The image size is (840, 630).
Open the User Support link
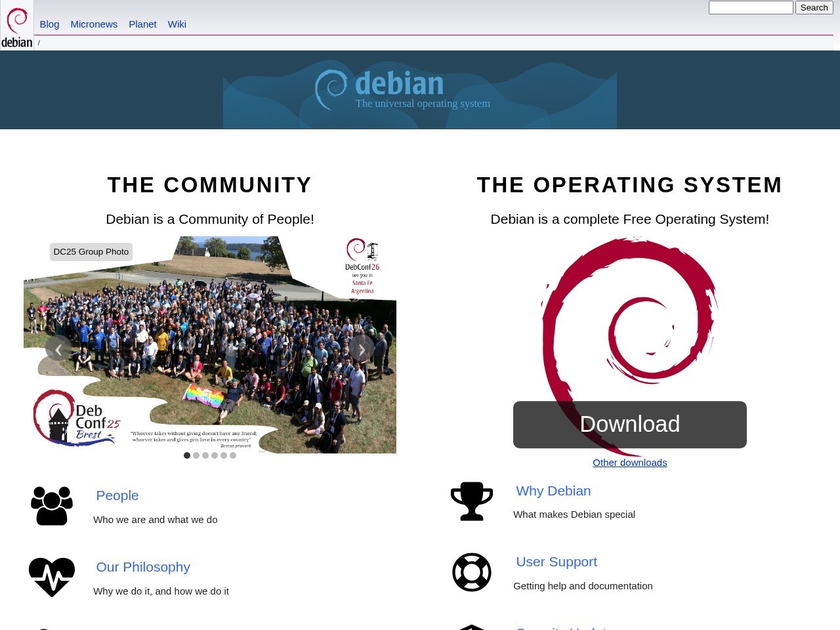pos(556,562)
